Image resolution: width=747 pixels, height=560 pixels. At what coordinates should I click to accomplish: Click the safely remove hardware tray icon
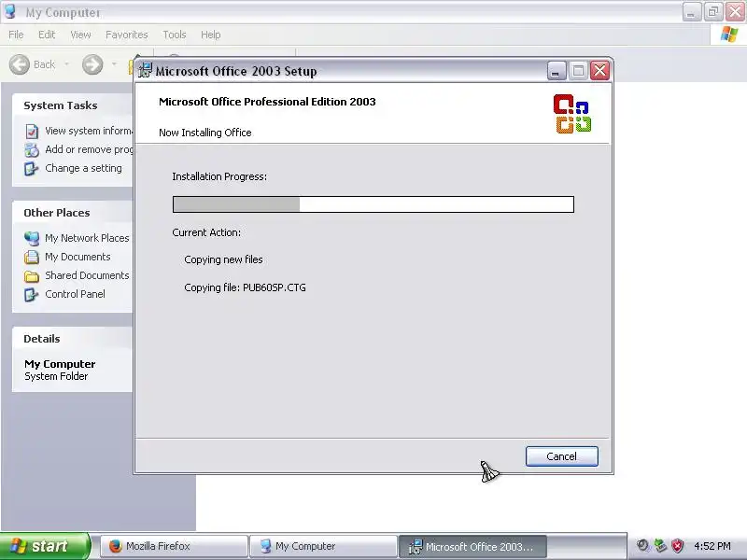coord(660,546)
